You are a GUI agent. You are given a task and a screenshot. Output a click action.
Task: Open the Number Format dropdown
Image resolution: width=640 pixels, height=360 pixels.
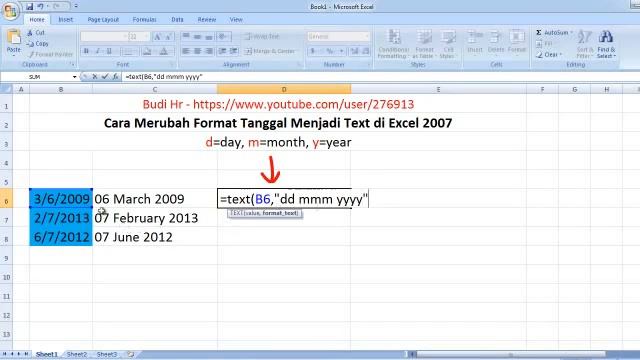[x=367, y=37]
